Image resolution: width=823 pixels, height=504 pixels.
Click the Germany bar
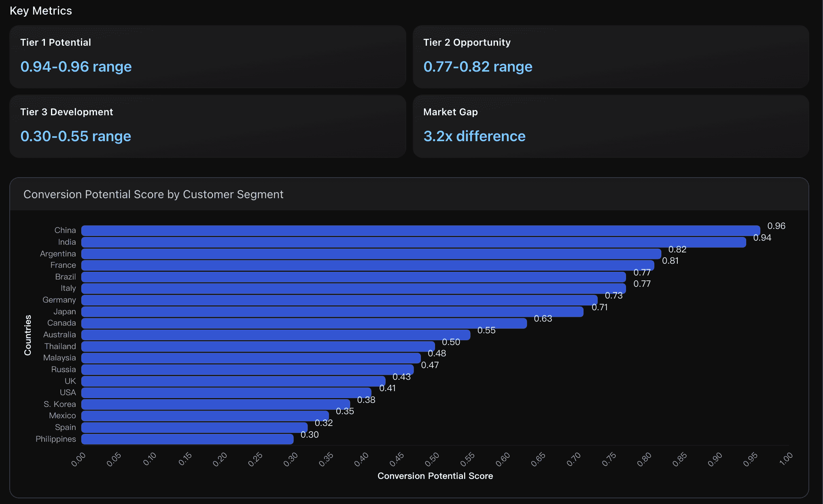click(324, 300)
